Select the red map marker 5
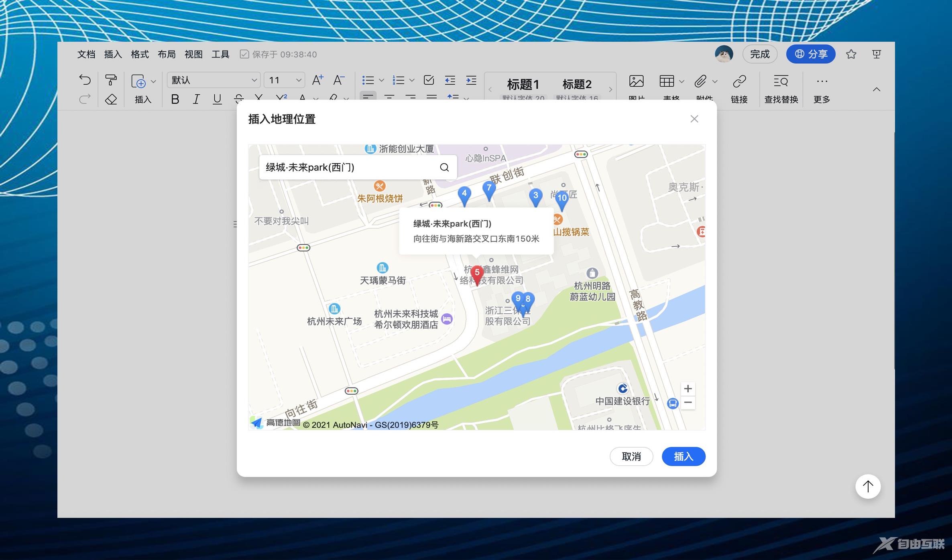The image size is (952, 560). [477, 275]
